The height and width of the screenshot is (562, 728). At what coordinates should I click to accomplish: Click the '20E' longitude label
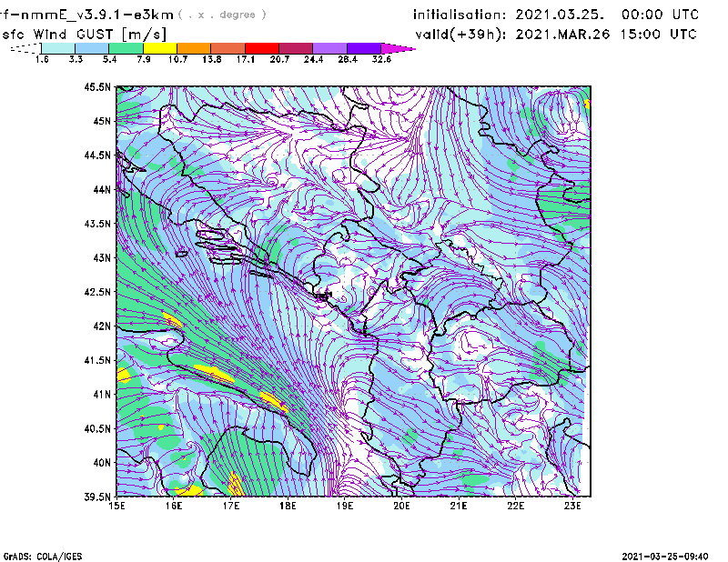pos(401,506)
